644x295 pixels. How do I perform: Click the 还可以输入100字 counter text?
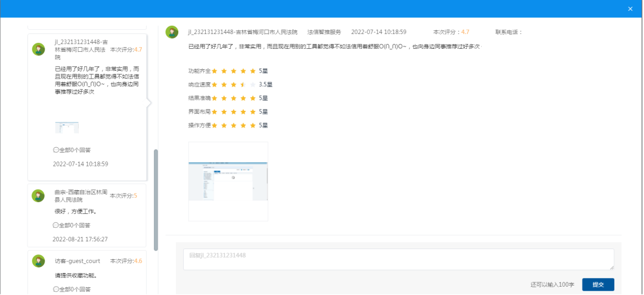(x=552, y=285)
